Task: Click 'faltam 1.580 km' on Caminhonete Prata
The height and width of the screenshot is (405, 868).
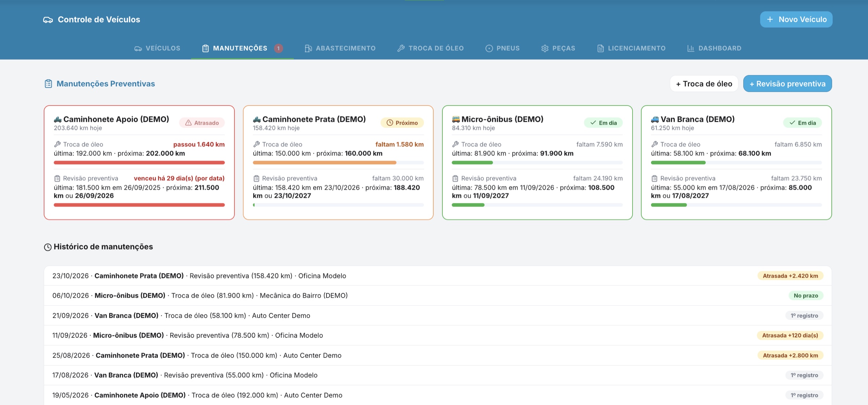Action: click(x=399, y=145)
